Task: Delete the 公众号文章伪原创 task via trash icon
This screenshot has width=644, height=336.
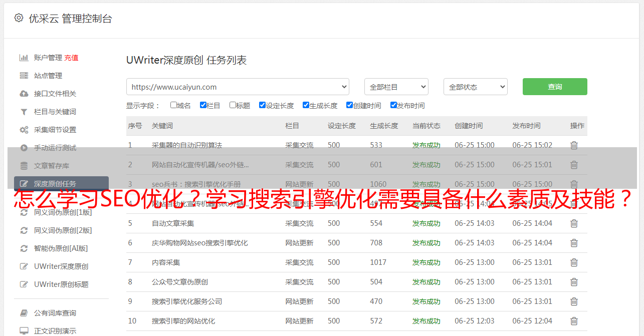Action: click(x=574, y=282)
